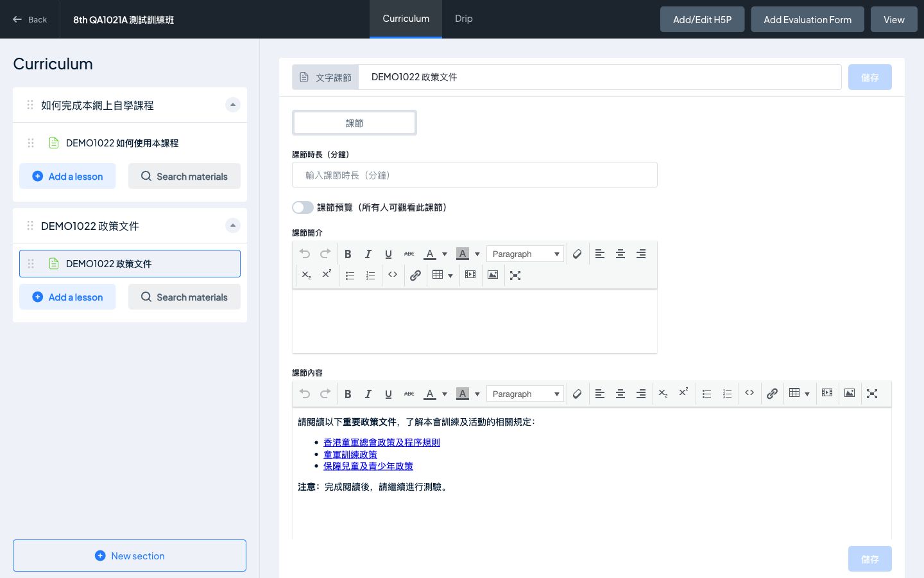Open the 香港童軍總會政策及程序規則 link
Viewport: 924px width, 578px height.
click(382, 442)
